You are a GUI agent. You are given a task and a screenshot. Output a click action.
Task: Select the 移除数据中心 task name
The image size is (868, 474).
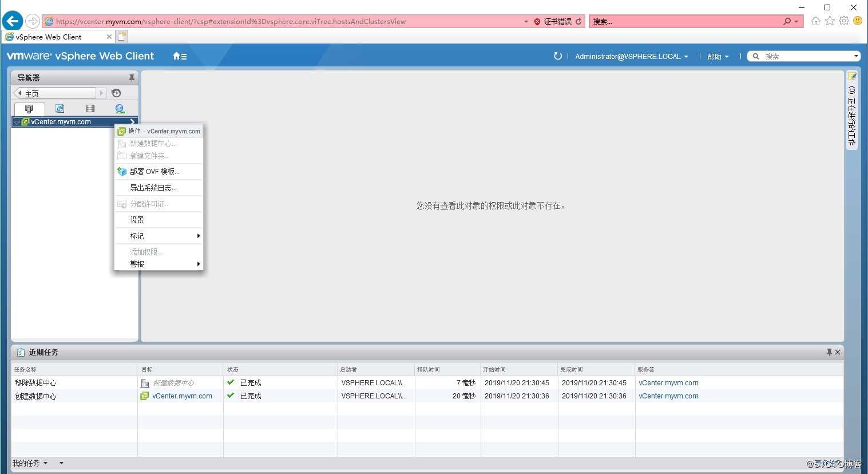pyautogui.click(x=35, y=383)
